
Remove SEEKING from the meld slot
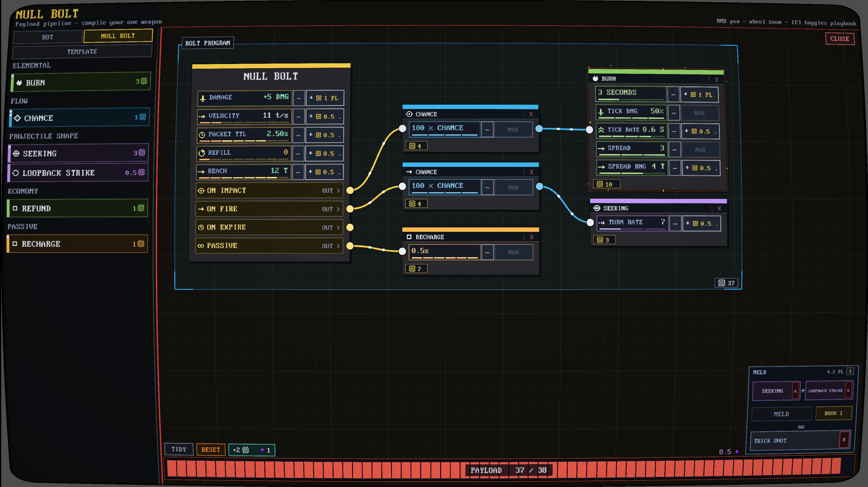795,391
